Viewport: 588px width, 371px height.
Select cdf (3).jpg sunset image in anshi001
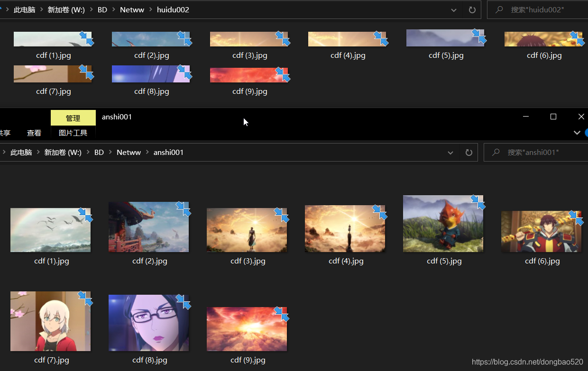click(x=247, y=230)
